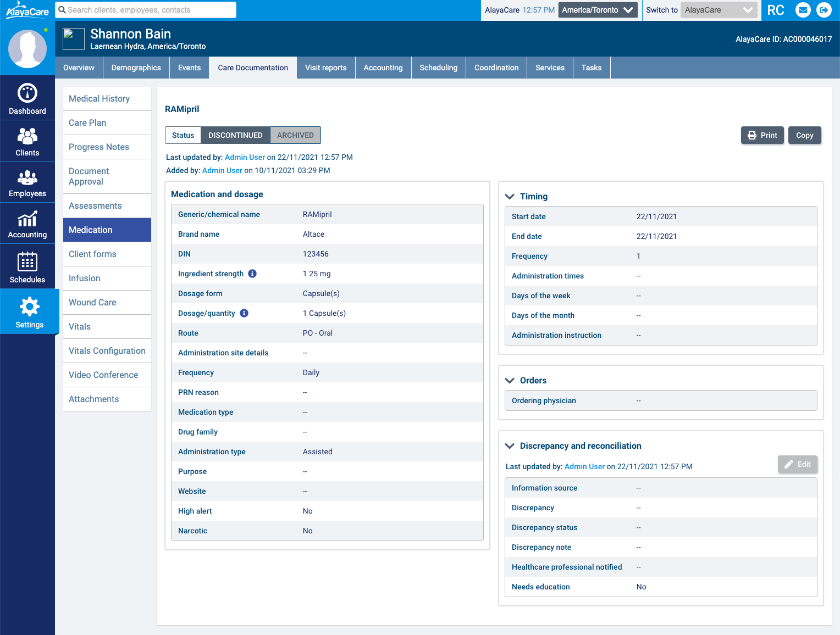840x635 pixels.
Task: Switch to the Visit reports tab
Action: click(x=325, y=68)
